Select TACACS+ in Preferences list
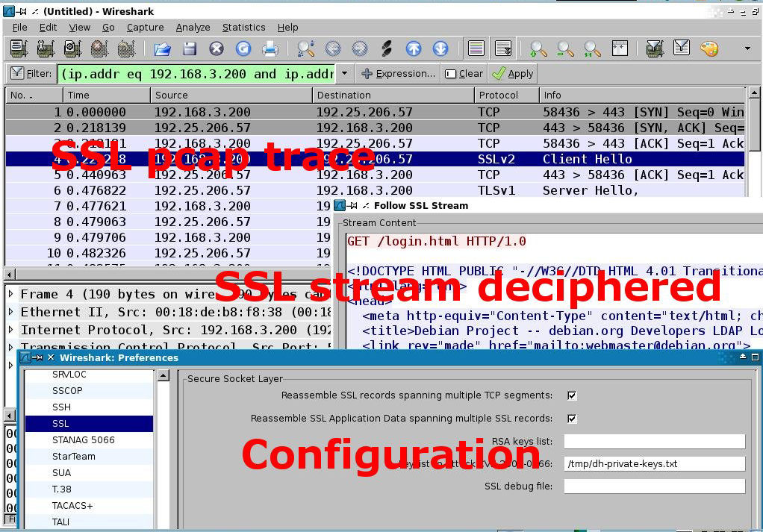The width and height of the screenshot is (763, 532). point(89,505)
